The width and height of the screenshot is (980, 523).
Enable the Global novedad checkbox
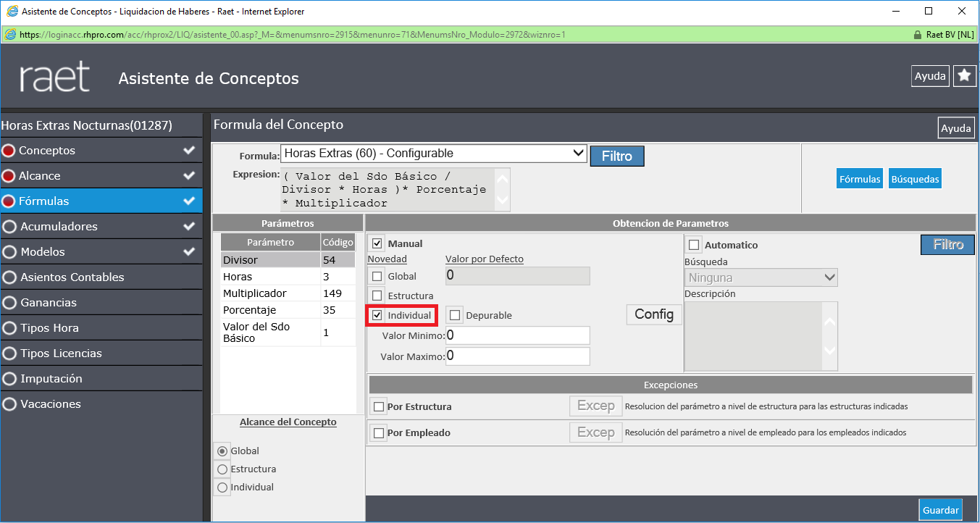[377, 276]
